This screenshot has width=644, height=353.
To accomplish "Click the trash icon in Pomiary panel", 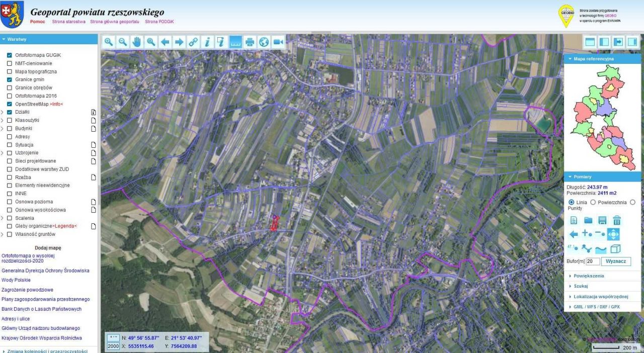I will point(617,220).
